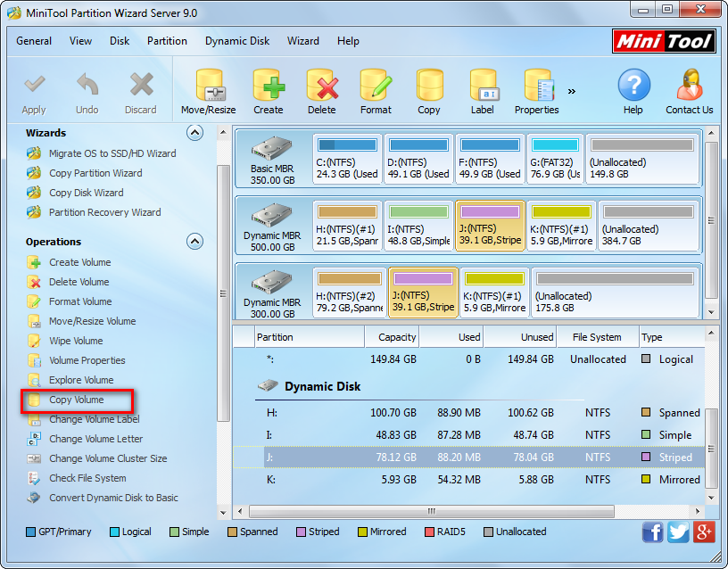This screenshot has width=728, height=569.
Task: Click left panel scrollbar down arrow
Action: coord(223,513)
